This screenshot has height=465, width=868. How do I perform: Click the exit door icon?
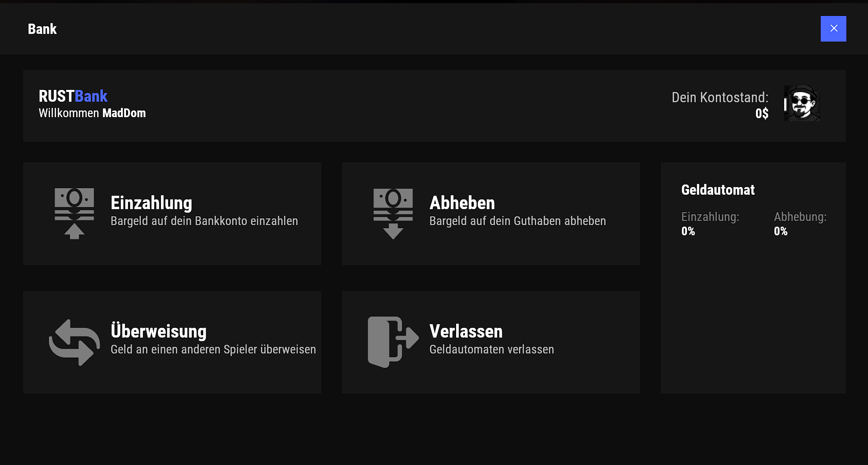click(393, 342)
